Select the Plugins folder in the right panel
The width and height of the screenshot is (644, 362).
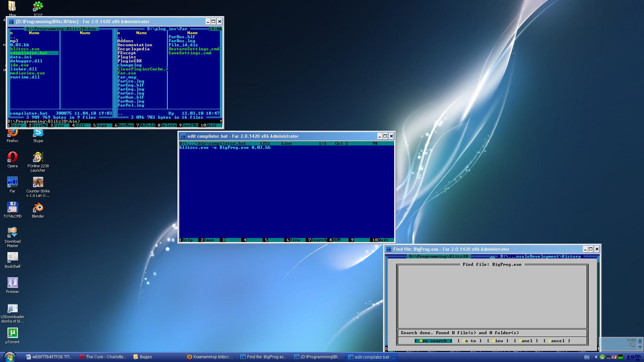(127, 57)
